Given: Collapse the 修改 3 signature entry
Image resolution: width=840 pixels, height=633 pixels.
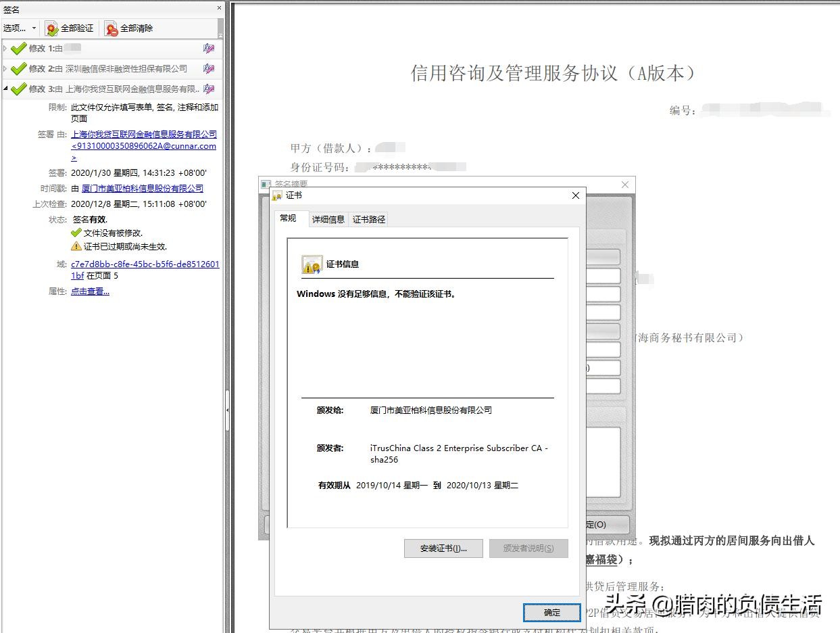Looking at the screenshot, I should click(x=5, y=89).
